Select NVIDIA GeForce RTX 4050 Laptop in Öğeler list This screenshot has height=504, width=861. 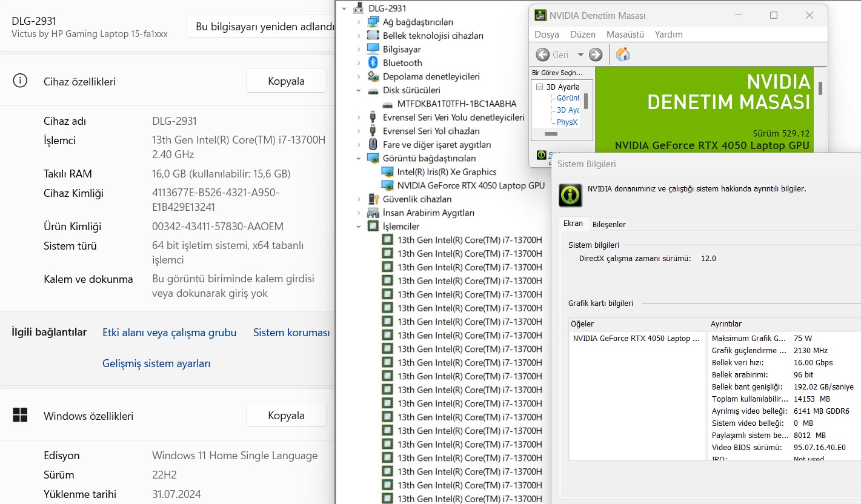coord(636,339)
